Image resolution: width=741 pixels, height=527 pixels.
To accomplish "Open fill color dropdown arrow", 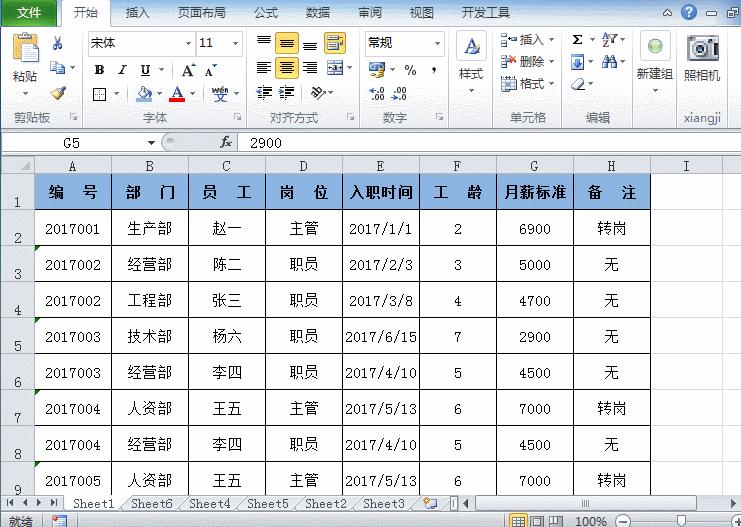I will pos(159,94).
